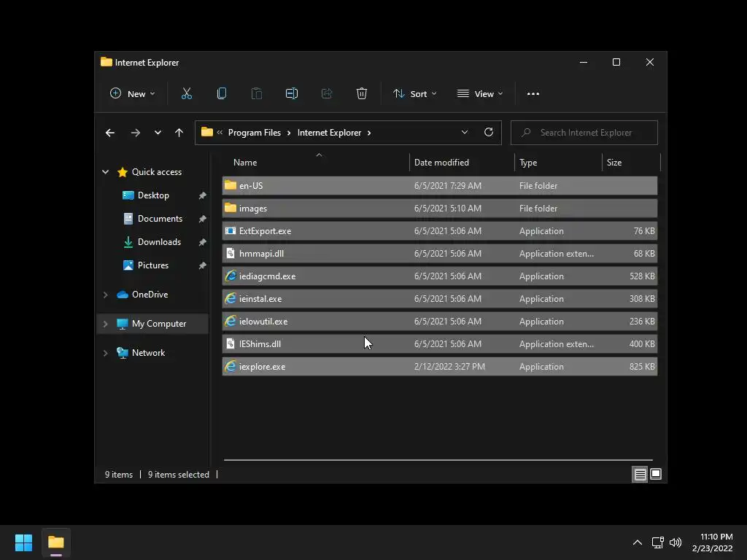This screenshot has height=560, width=747.
Task: Click the Cut scissors icon
Action: click(187, 94)
